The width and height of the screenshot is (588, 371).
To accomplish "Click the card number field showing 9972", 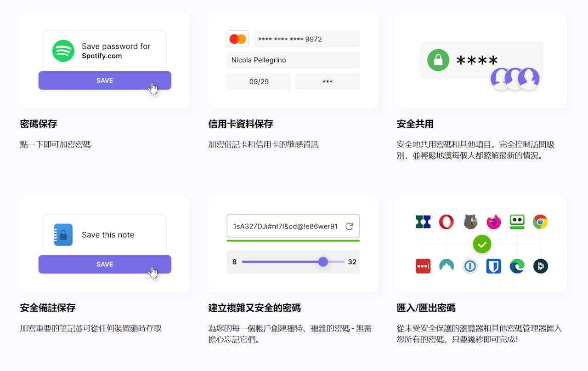I will [306, 39].
